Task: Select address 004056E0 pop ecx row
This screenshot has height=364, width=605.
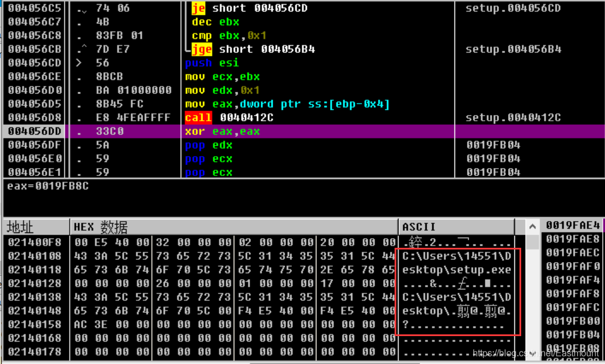Action: click(304, 159)
